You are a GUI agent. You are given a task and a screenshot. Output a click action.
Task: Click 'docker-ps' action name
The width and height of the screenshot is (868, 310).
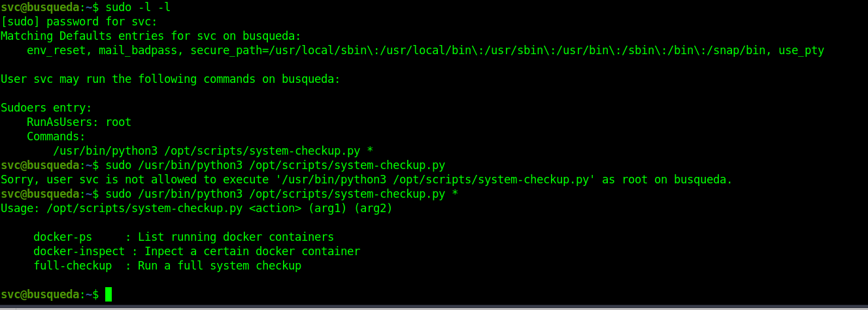63,237
